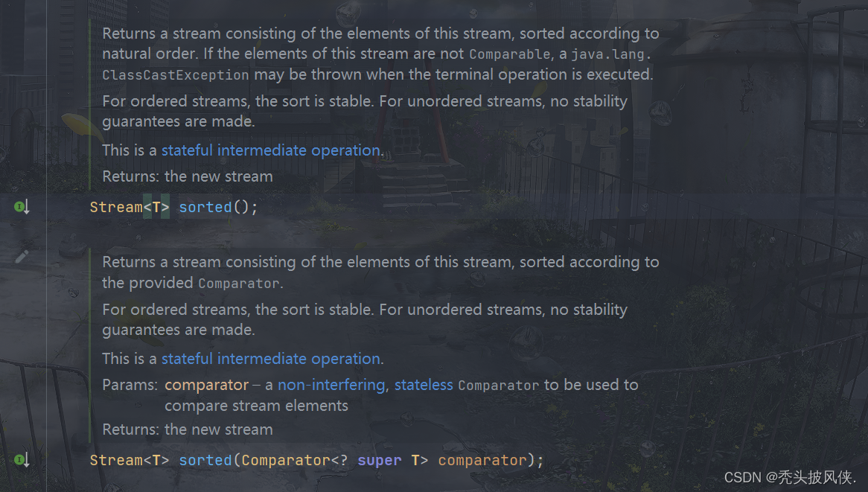Click Comparator in 'the provided Comparator' text
This screenshot has height=492, width=868.
click(239, 284)
